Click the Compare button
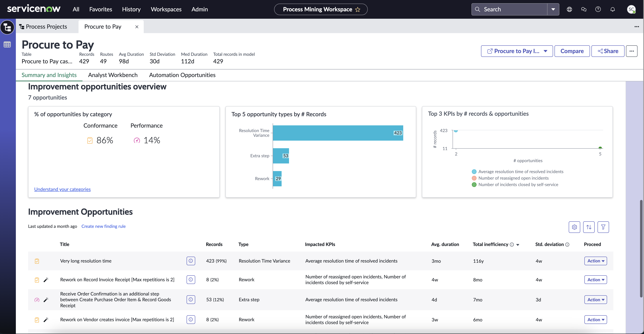 (572, 51)
